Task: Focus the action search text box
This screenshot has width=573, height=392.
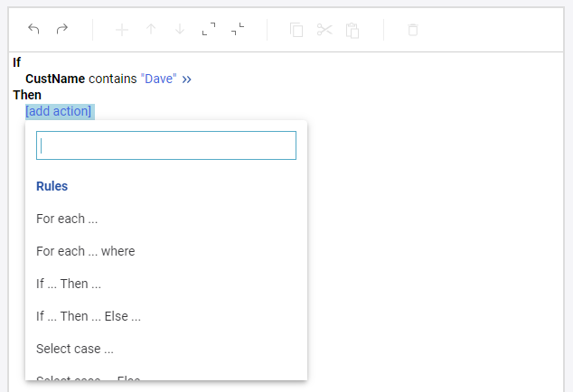Action: coord(166,145)
